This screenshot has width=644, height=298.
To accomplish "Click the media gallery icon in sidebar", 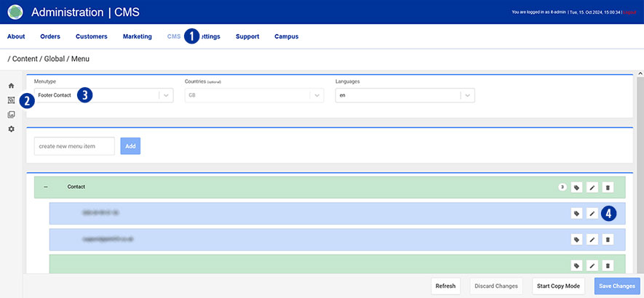I will pos(11,114).
